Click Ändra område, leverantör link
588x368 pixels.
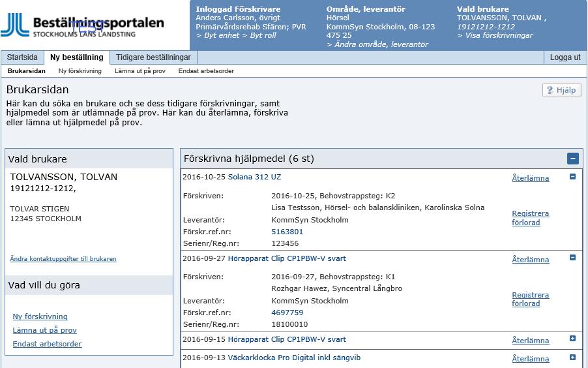377,44
